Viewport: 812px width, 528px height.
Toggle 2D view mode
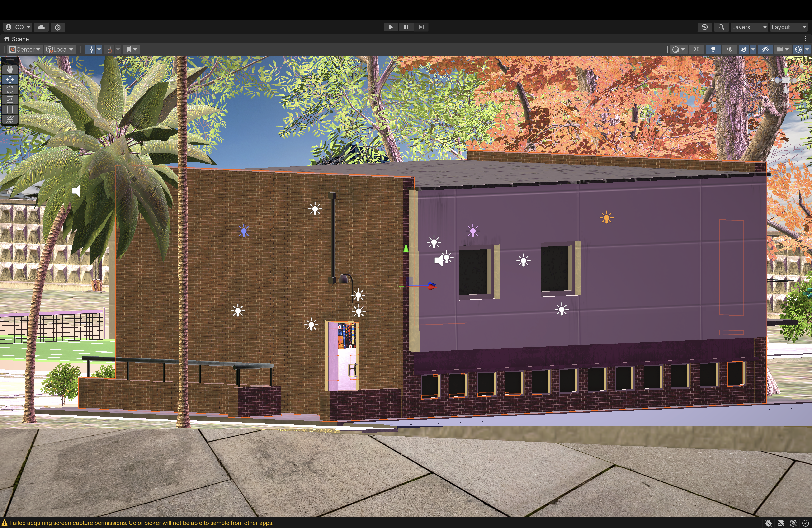point(696,49)
